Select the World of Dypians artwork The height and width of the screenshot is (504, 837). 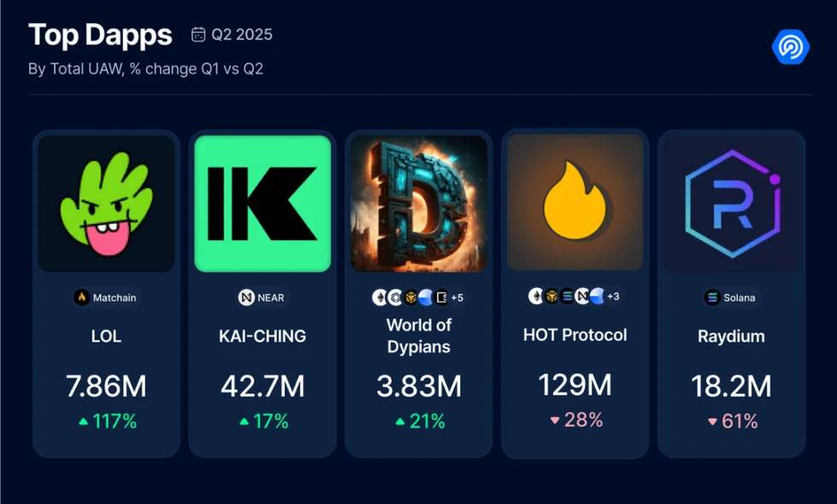pyautogui.click(x=419, y=203)
